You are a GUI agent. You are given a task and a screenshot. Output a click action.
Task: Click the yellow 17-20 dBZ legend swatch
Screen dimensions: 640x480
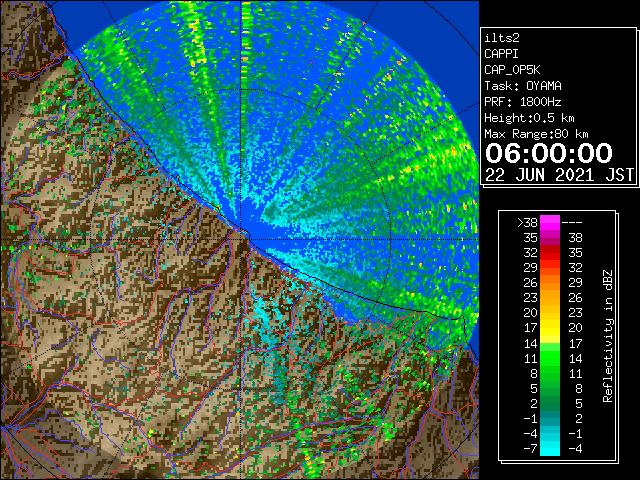point(550,328)
